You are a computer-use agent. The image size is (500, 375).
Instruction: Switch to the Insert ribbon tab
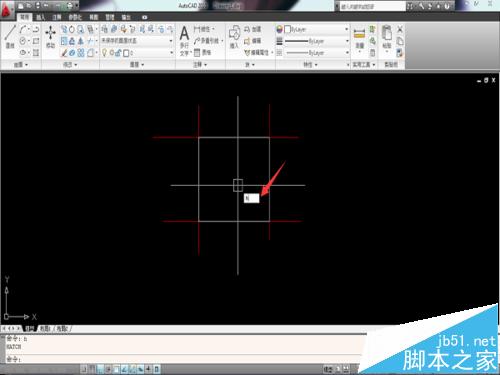point(41,17)
